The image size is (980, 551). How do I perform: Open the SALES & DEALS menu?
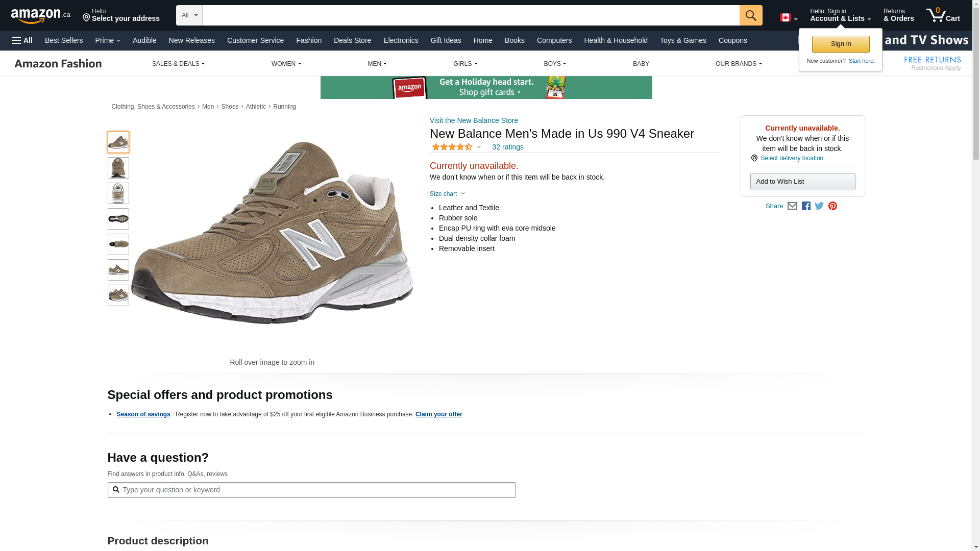tap(178, 64)
